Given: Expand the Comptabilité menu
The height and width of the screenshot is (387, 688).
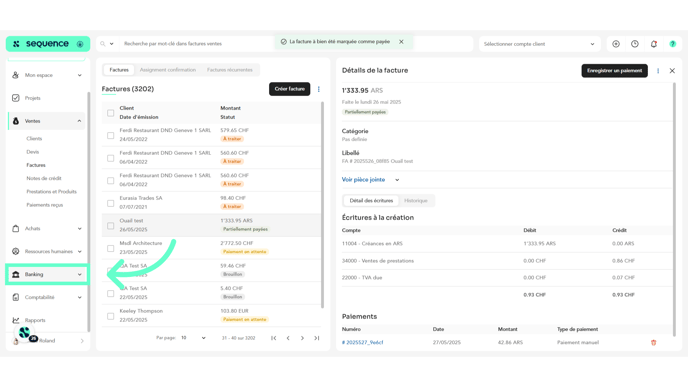Looking at the screenshot, I should click(79, 297).
